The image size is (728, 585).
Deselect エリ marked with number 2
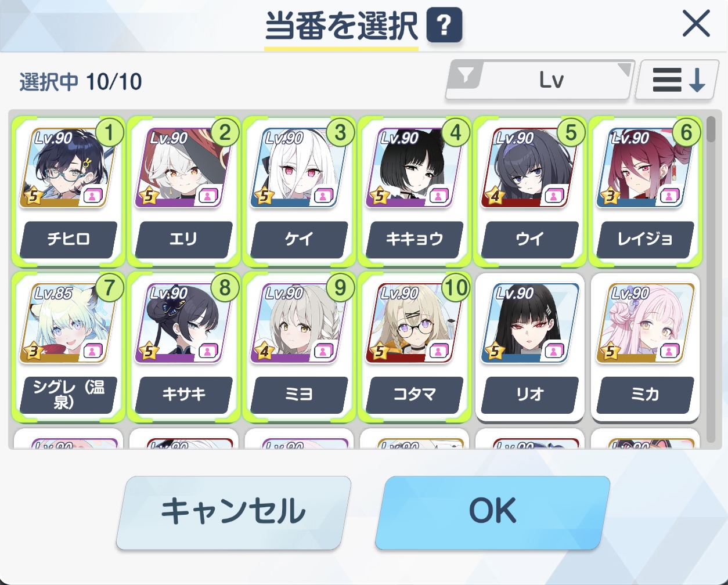click(x=183, y=190)
